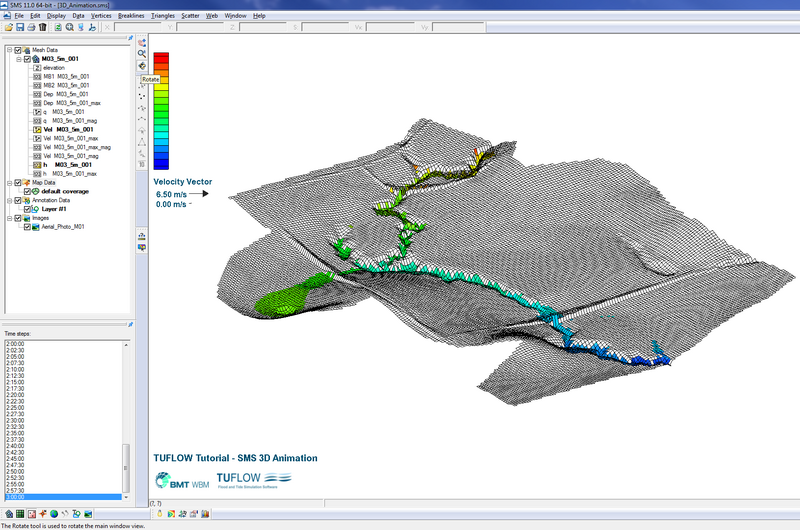Click the first module icon in bottom toolbar
The image size is (800, 530).
click(9, 514)
